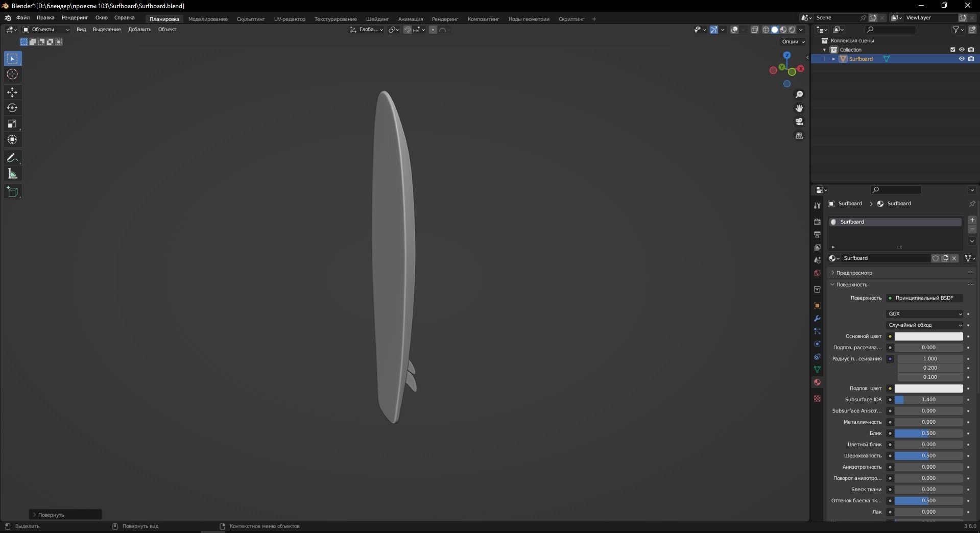Image resolution: width=980 pixels, height=533 pixels.
Task: Select the Measure tool
Action: tap(12, 174)
